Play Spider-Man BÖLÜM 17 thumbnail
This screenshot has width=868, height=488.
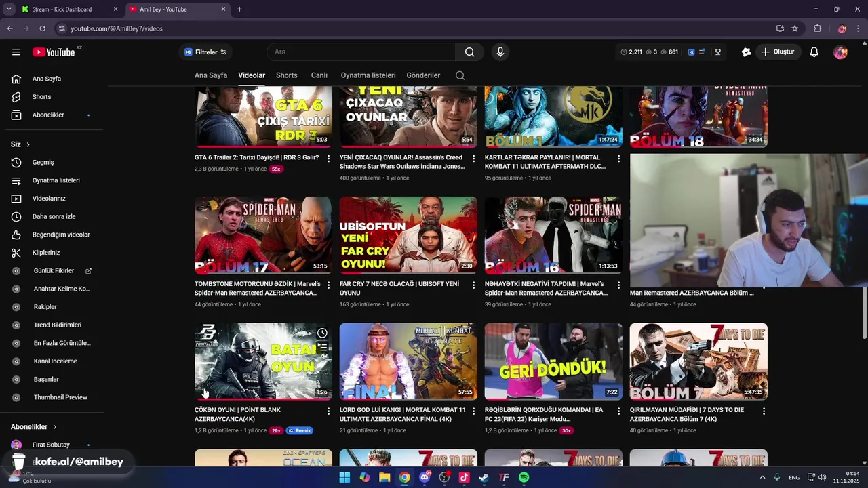[263, 235]
